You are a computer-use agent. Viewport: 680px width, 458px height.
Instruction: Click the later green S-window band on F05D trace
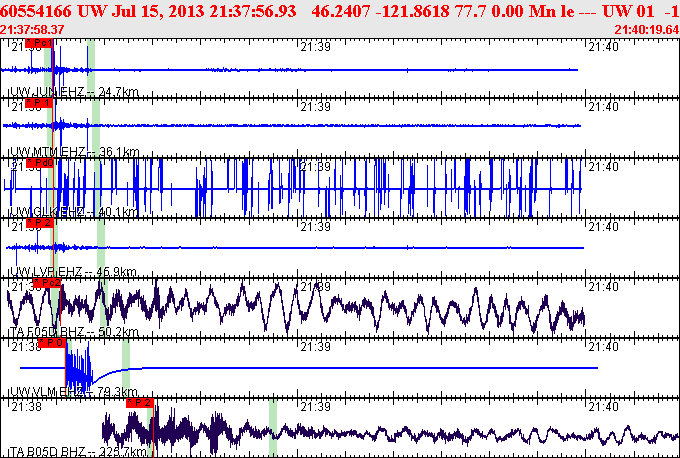[x=103, y=307]
